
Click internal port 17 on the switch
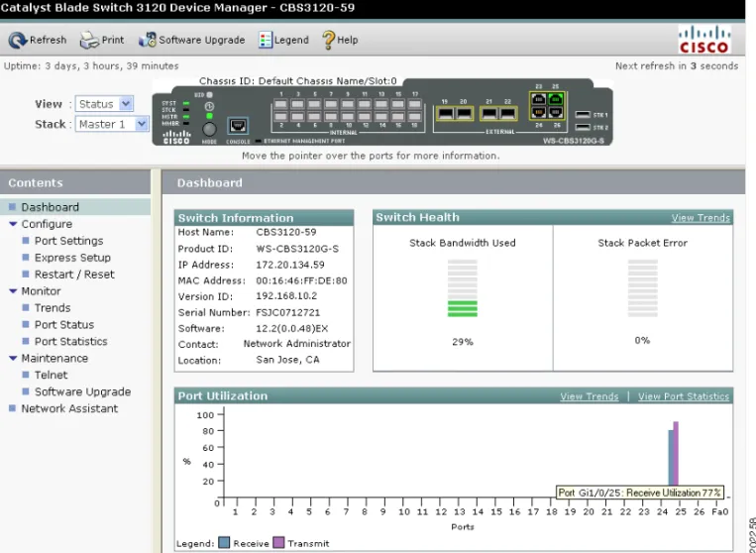pyautogui.click(x=414, y=104)
